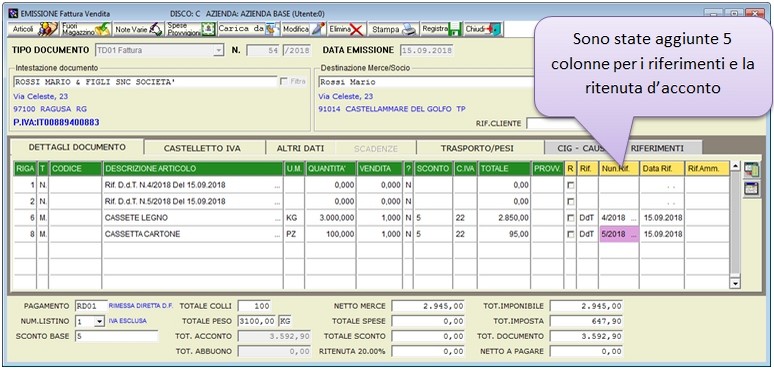
Task: Click the ellipsis beside Rif. D.d.T. N.4/2018
Action: [x=278, y=186]
